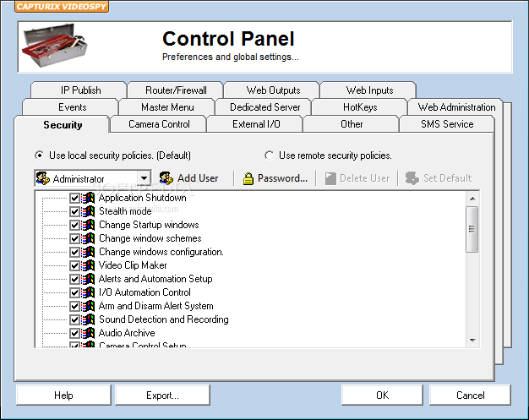Click the flag icon beside Sound Detection and Recording
This screenshot has height=420, width=529.
pyautogui.click(x=88, y=319)
